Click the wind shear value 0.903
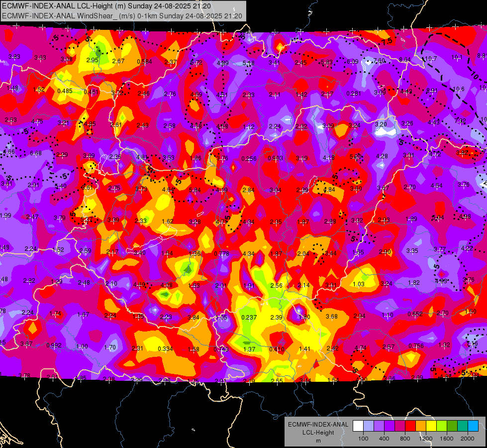Image resolution: width=487 pixels, height=448 pixels. [276, 158]
